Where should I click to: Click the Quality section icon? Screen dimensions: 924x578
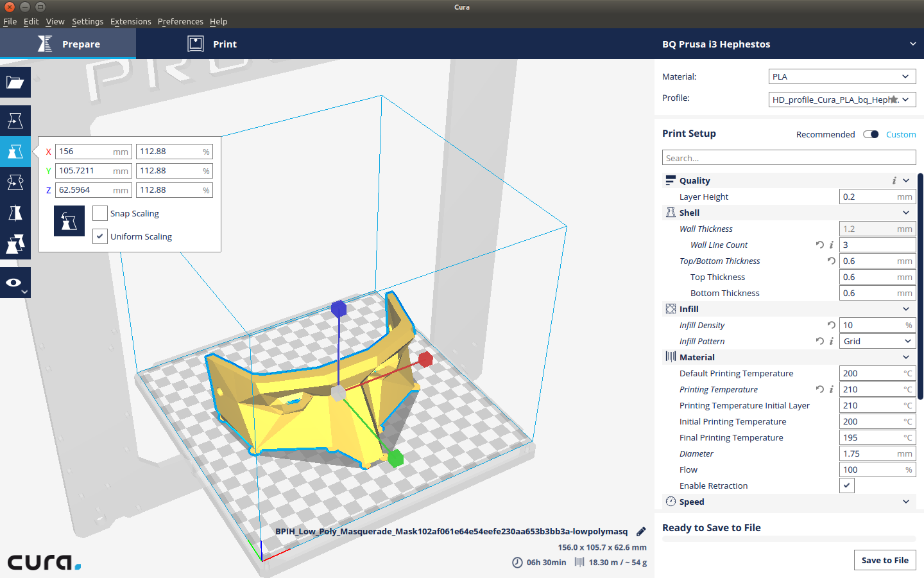(x=671, y=180)
